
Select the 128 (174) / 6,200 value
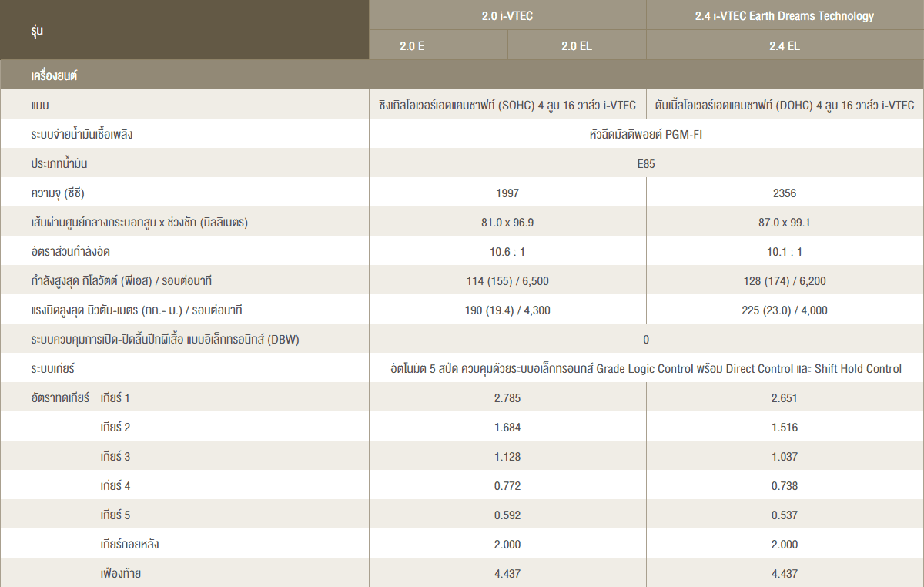point(785,281)
